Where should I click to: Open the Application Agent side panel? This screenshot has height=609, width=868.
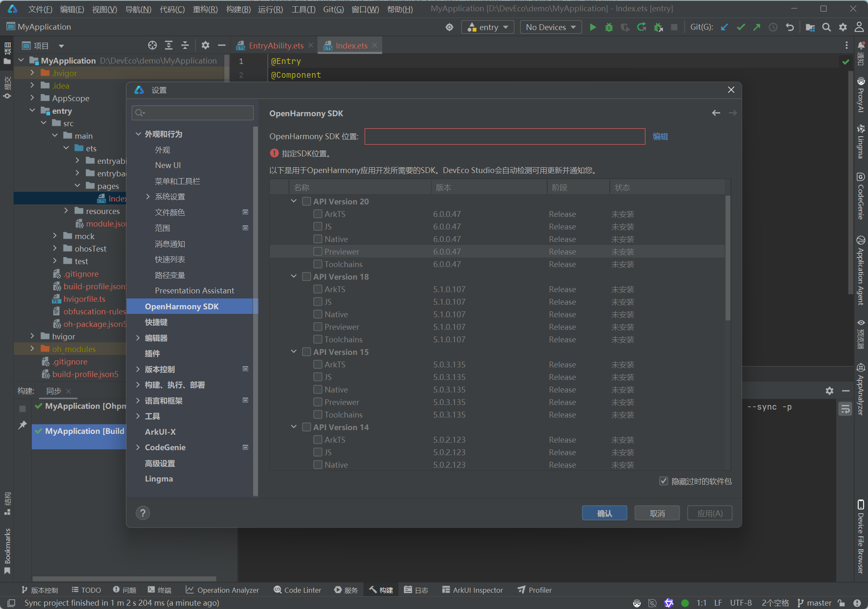(861, 270)
